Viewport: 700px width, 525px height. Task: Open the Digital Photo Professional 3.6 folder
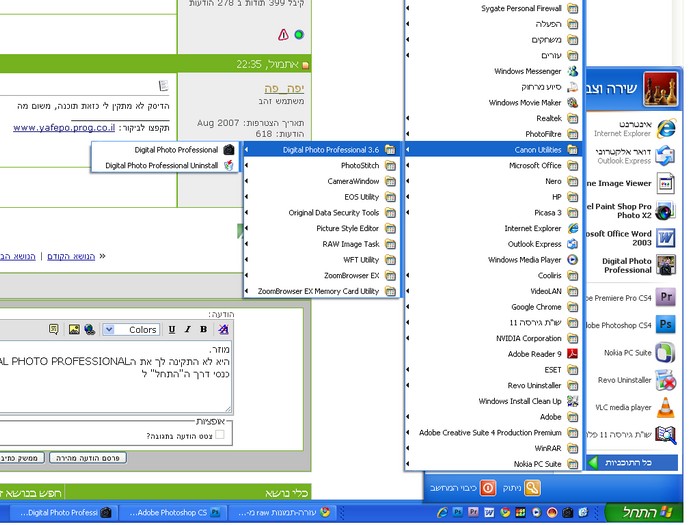(x=321, y=150)
